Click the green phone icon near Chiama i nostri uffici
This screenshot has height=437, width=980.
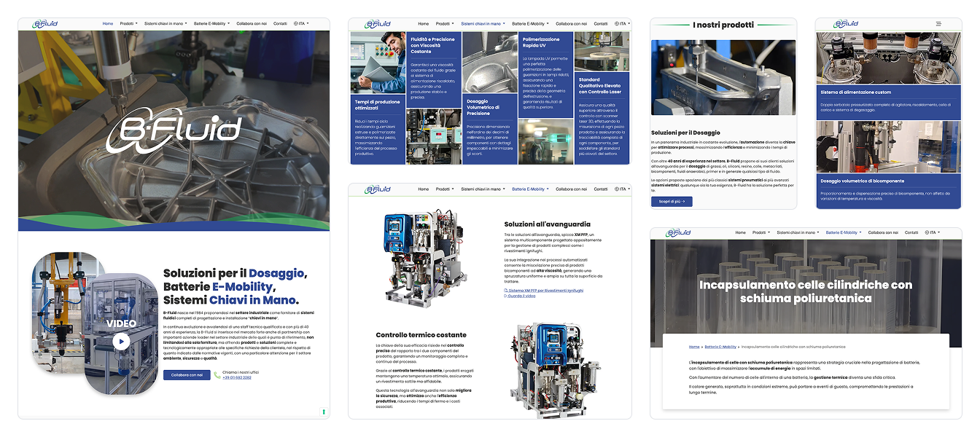click(x=217, y=375)
